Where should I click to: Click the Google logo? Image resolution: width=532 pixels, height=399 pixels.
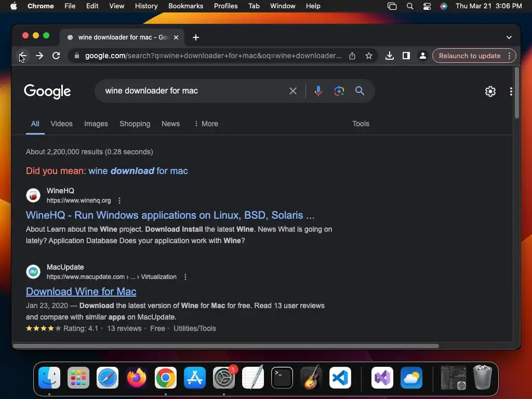tap(47, 91)
